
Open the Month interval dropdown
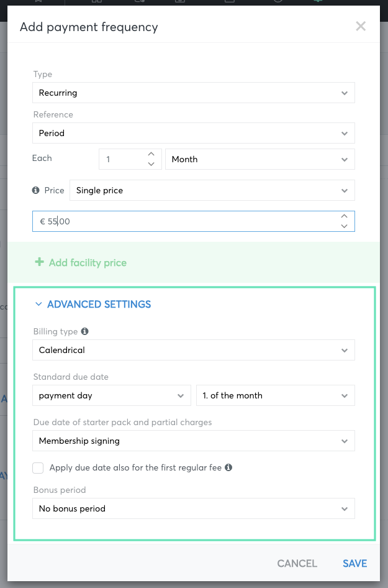[260, 159]
